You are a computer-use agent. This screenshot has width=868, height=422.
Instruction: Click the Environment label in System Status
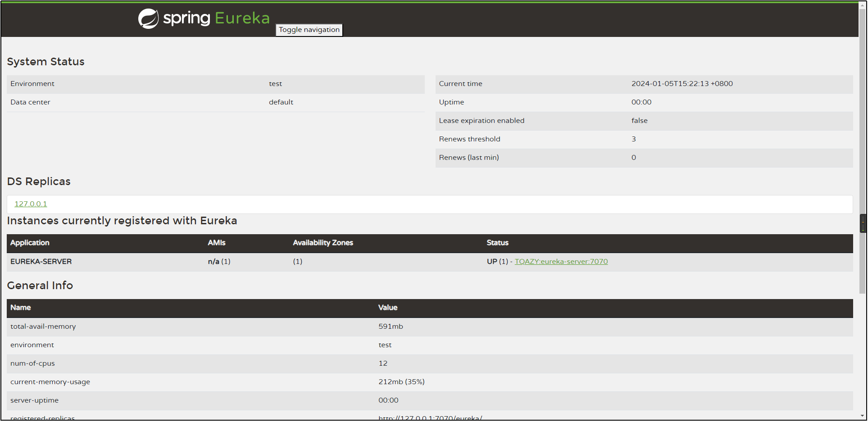[x=32, y=84]
